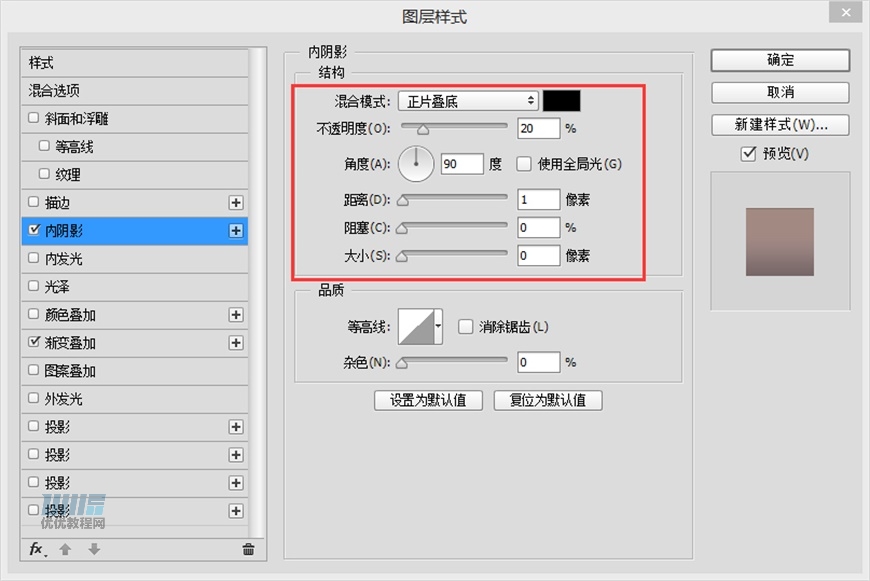The image size is (870, 581).
Task: Add another 渐变叠加 effect with plus icon
Action: (236, 343)
